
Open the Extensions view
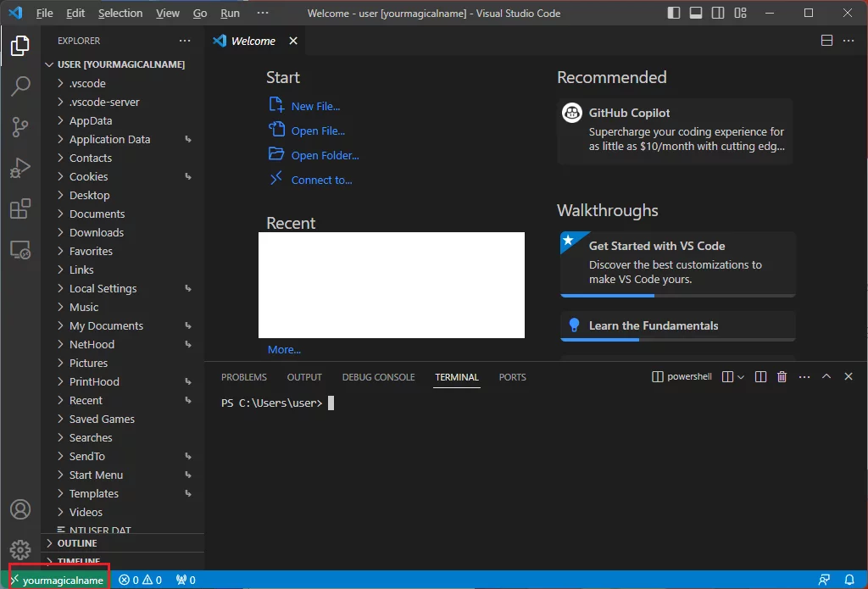tap(20, 208)
